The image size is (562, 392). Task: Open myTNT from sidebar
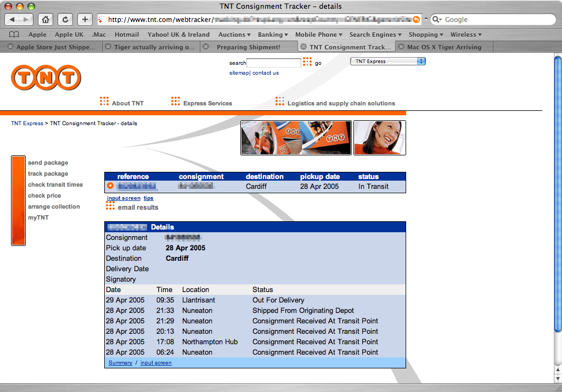coord(38,218)
